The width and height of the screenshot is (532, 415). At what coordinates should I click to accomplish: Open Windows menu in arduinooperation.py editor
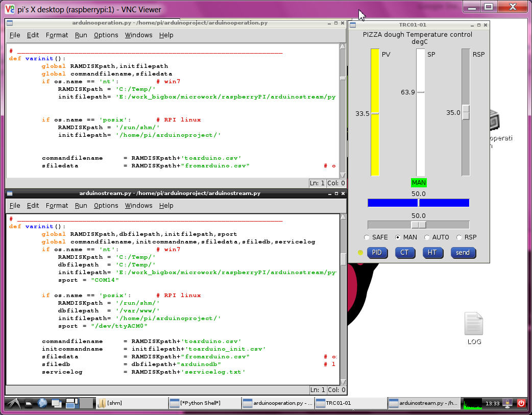(138, 35)
